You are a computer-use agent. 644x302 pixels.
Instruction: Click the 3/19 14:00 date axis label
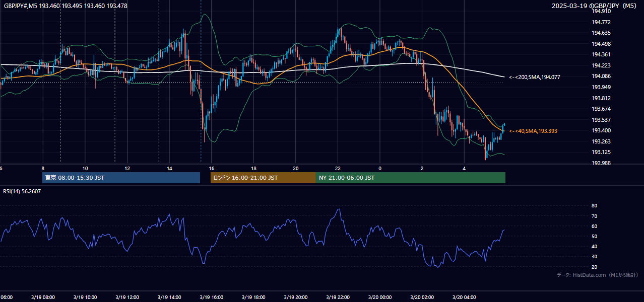click(x=169, y=297)
